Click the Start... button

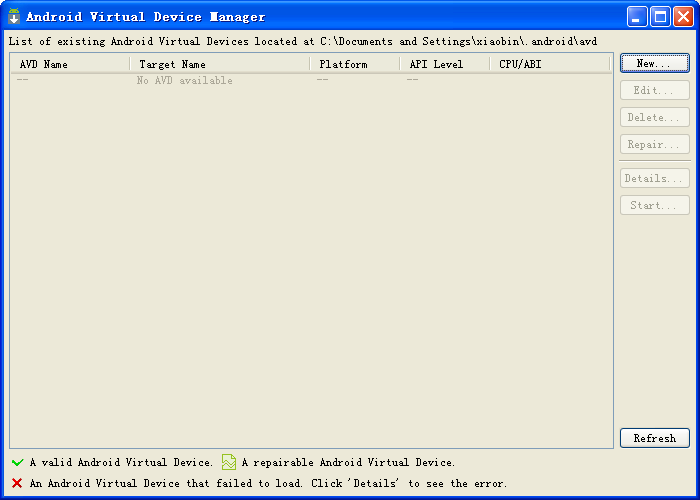(654, 205)
